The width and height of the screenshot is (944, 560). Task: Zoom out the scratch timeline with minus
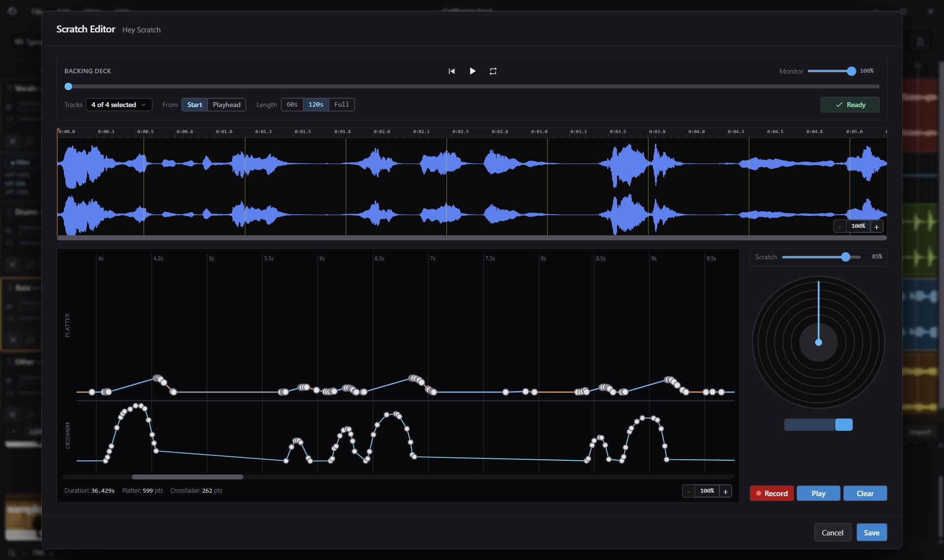688,491
